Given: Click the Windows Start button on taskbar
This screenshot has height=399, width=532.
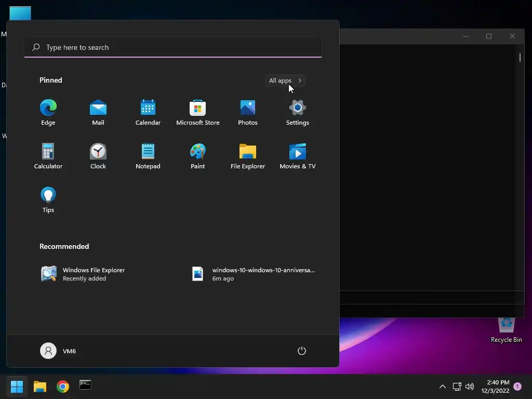Looking at the screenshot, I should point(17,387).
